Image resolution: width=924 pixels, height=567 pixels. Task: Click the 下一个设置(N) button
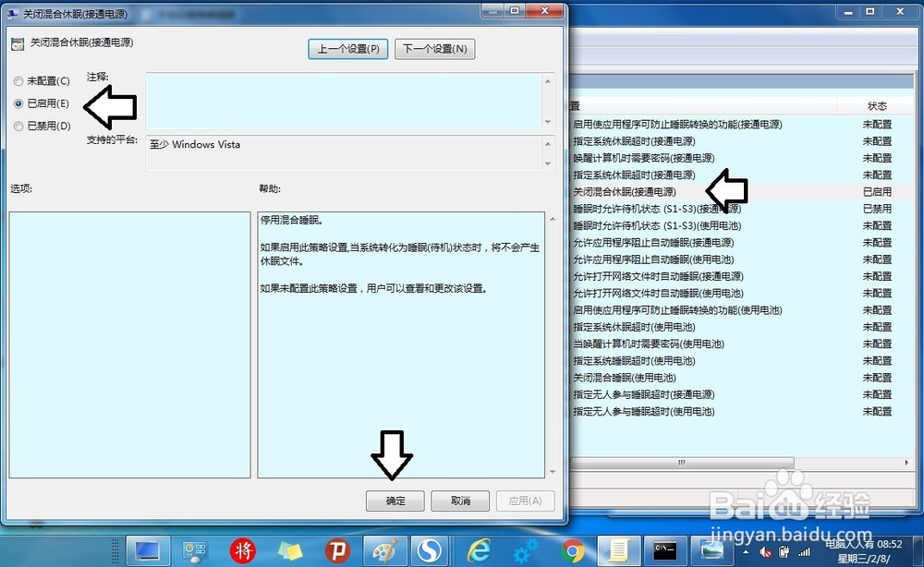435,49
